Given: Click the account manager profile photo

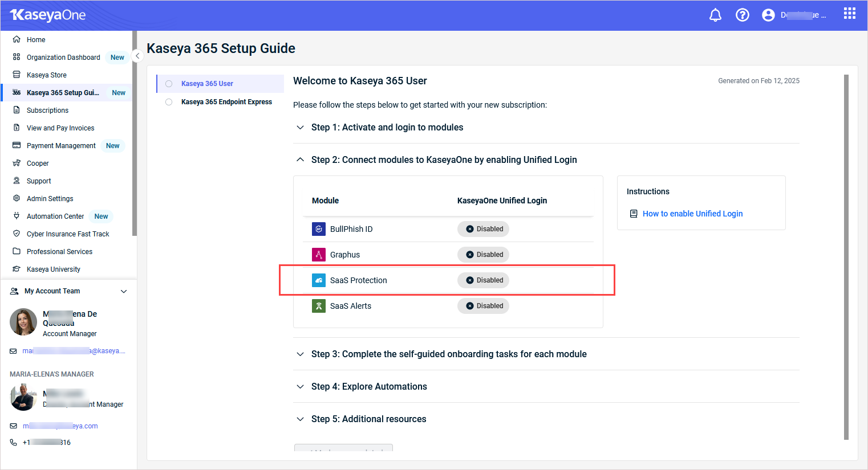Looking at the screenshot, I should 23,322.
